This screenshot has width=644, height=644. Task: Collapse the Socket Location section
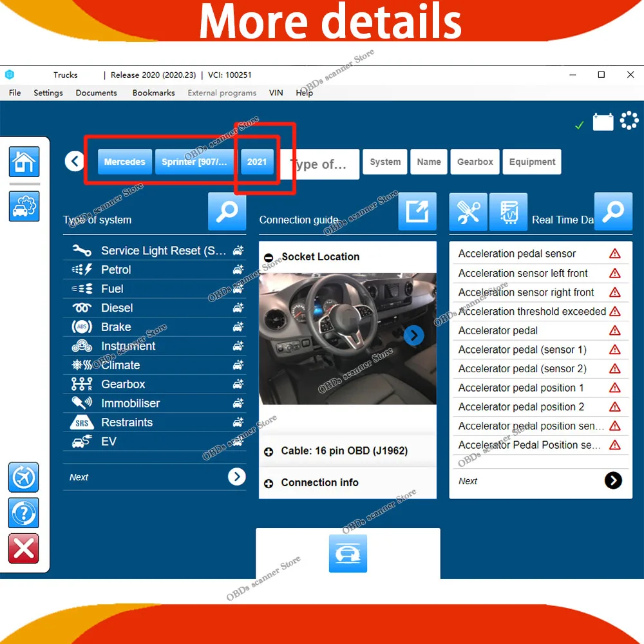[269, 258]
